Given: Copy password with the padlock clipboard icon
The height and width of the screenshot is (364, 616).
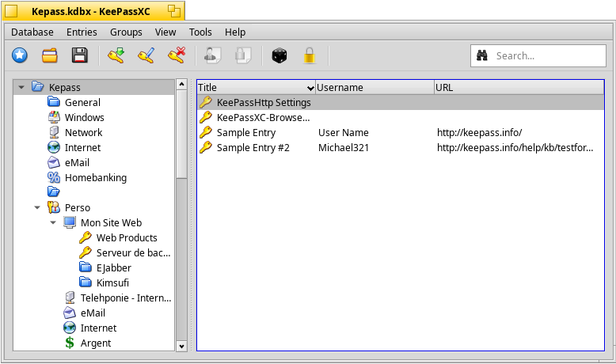Looking at the screenshot, I should point(243,55).
